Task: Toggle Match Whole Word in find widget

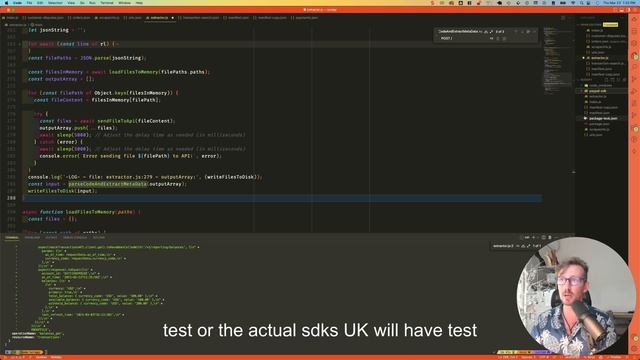Action: [486, 31]
